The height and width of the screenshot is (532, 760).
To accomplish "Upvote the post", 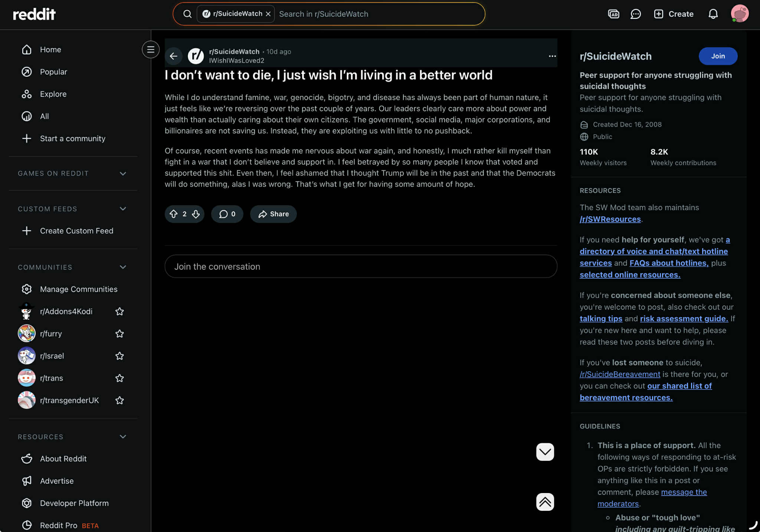I will point(173,214).
